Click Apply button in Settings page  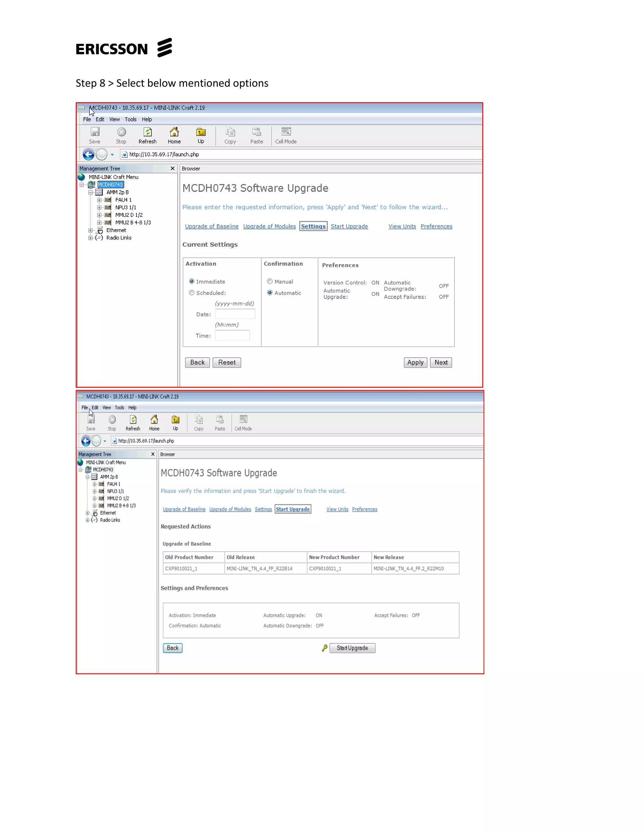point(415,362)
